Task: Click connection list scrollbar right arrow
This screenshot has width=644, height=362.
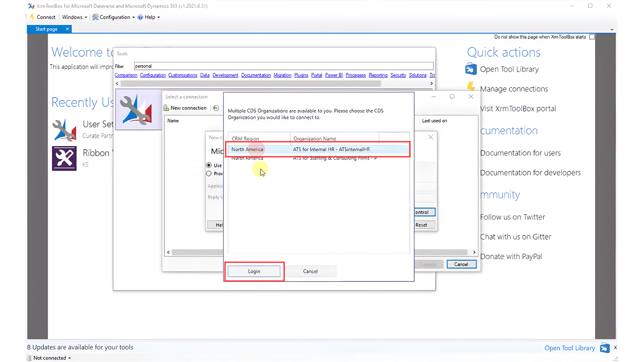Action: click(474, 252)
